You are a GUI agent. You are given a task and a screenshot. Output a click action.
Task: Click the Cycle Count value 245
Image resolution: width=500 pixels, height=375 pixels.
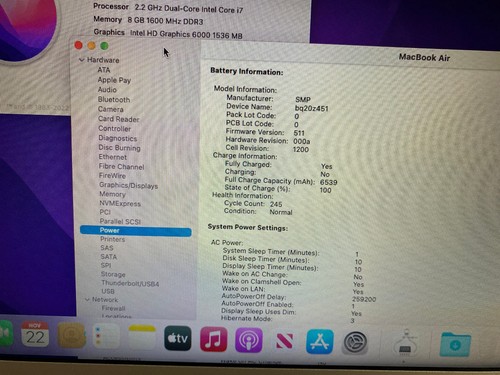point(276,204)
